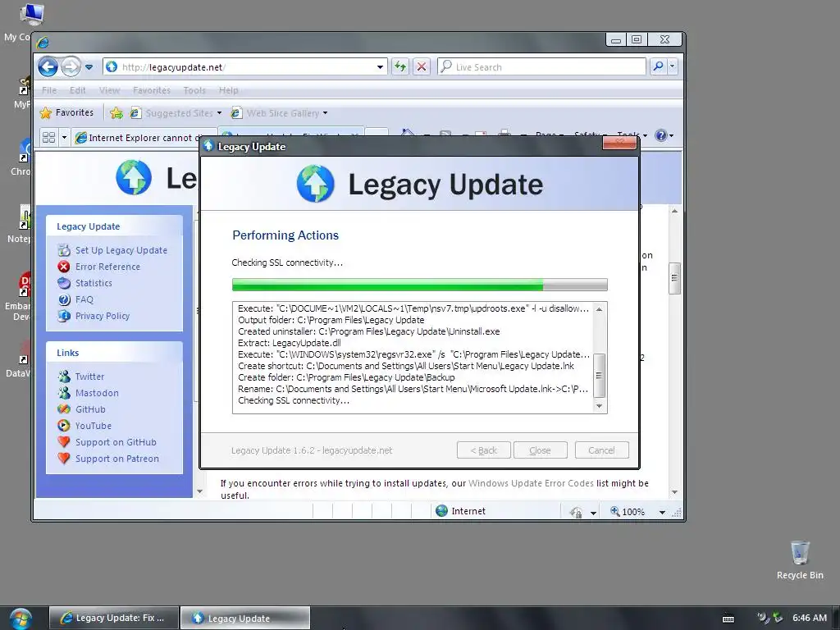
Task: Switch to 'Internet Explorer cannot' tab
Action: (x=144, y=138)
